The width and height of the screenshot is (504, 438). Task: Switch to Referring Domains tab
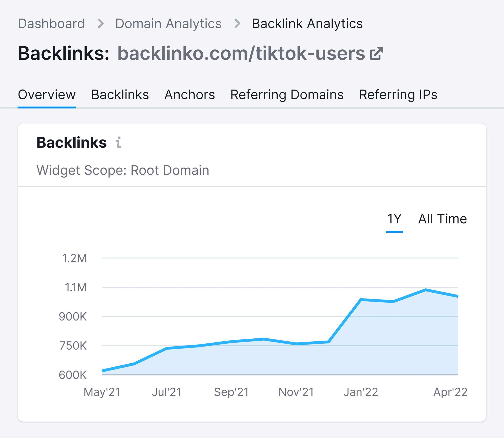[x=287, y=95]
